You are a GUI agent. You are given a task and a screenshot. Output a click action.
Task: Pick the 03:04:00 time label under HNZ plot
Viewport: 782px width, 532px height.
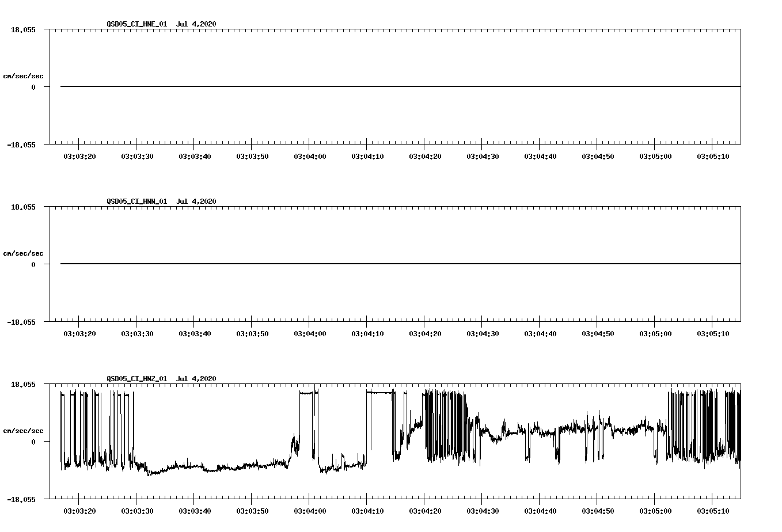tap(310, 511)
